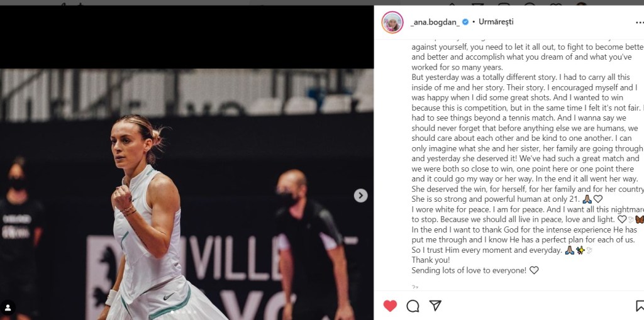Click the caption line starting "I wore white"
Screen dimensions: 644x320
(x=528, y=209)
